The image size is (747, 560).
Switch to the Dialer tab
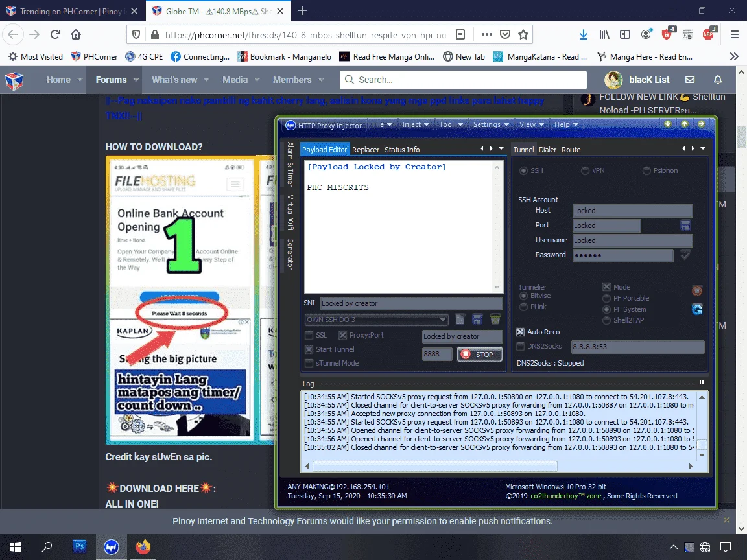(547, 150)
